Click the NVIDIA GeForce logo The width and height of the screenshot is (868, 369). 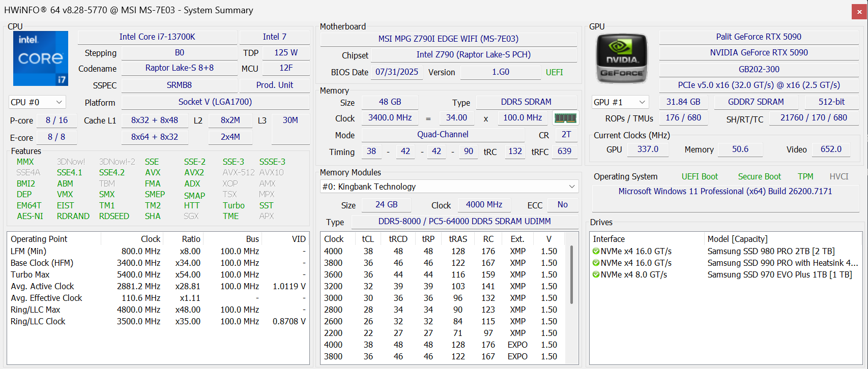point(621,58)
